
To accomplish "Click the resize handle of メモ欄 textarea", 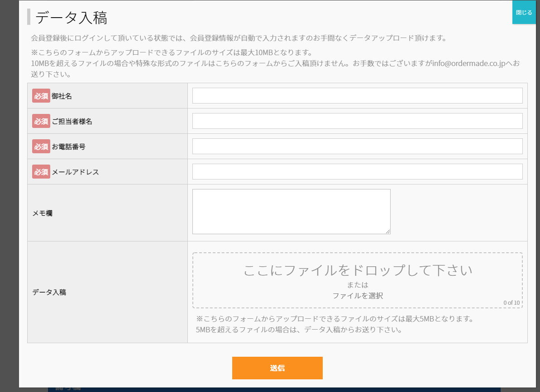I will point(387,231).
